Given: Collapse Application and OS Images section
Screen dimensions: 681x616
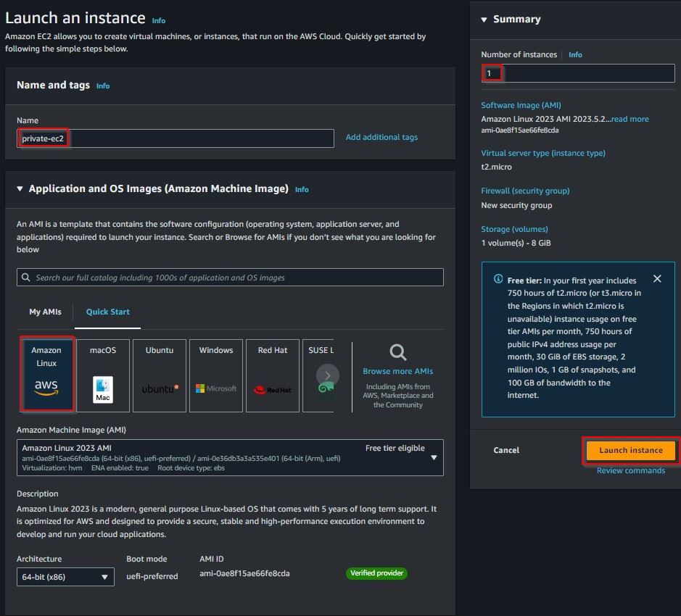Looking at the screenshot, I should 20,188.
